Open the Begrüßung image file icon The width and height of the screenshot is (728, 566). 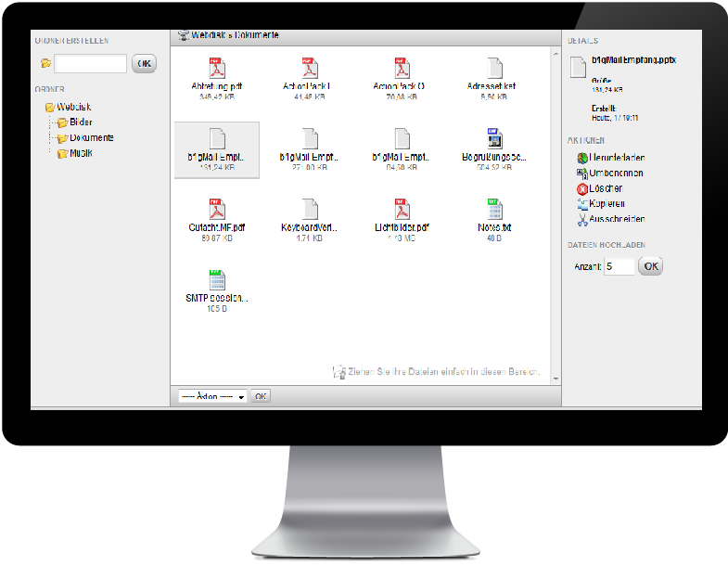(495, 138)
